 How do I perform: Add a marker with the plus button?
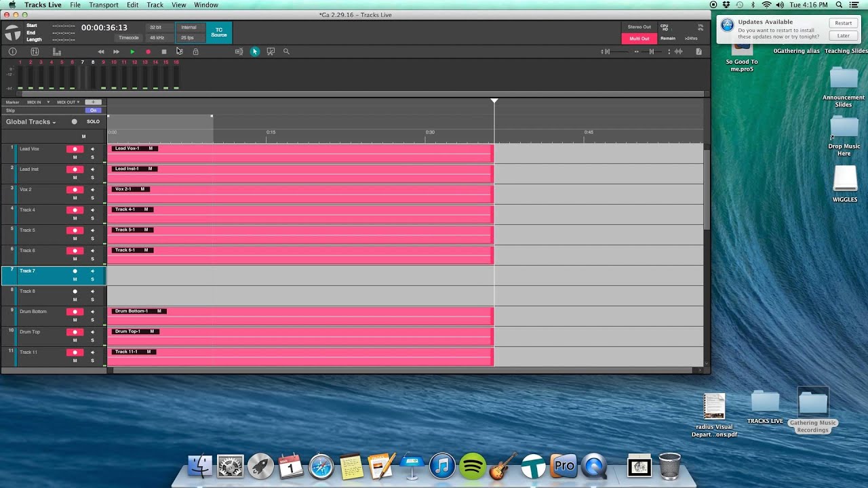(94, 102)
